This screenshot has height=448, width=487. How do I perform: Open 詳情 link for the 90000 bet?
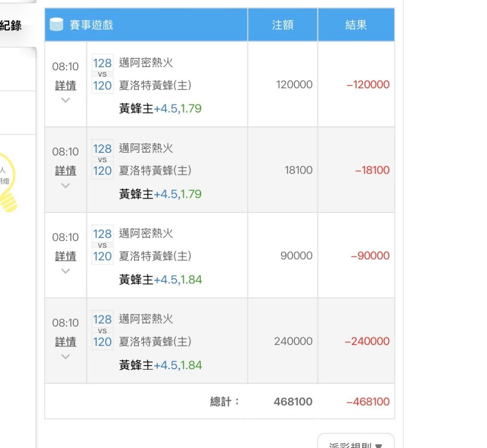tap(65, 256)
